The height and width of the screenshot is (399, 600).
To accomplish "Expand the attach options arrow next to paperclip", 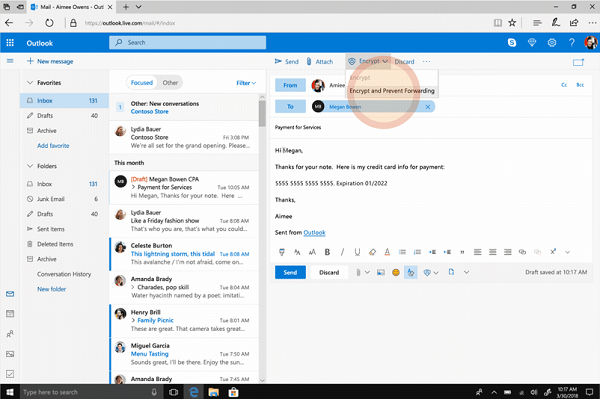I will 367,272.
